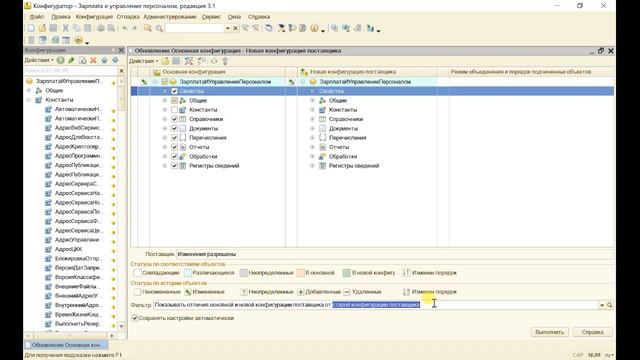Open the Отладка menu
The width and height of the screenshot is (640, 360).
click(x=128, y=17)
